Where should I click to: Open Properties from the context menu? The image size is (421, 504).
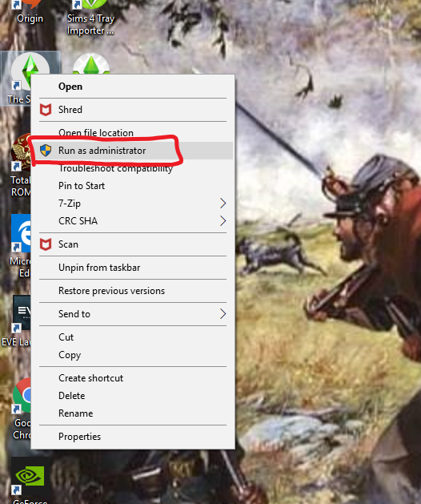coord(133,437)
